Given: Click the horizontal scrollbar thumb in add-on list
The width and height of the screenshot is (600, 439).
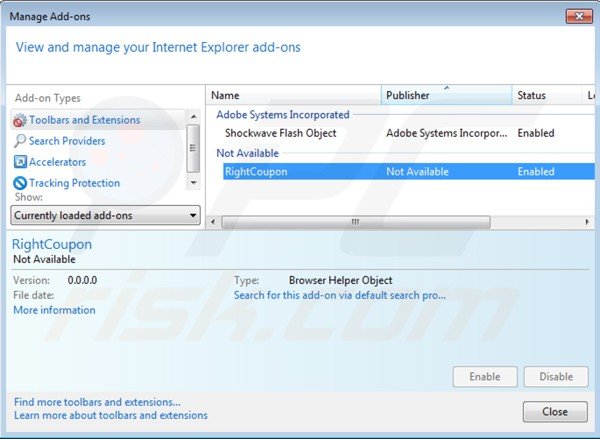Looking at the screenshot, I should click(356, 222).
